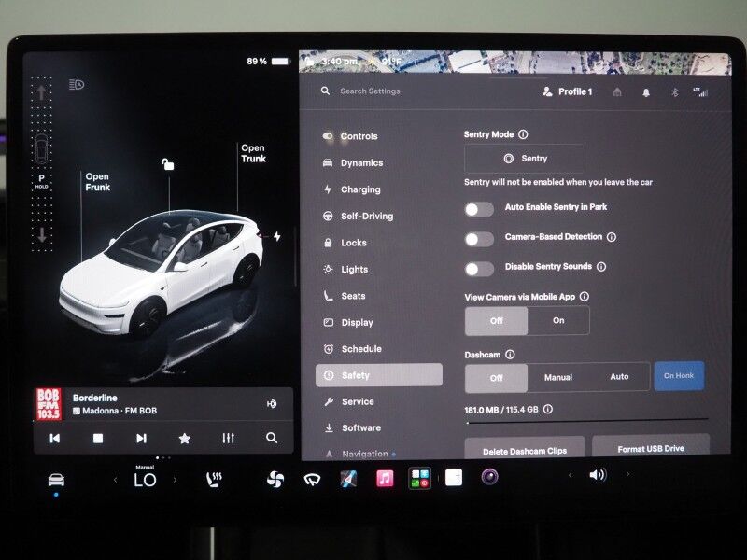Viewport: 747px width, 560px height.
Task: Launch the navigation map app icon
Action: [348, 478]
